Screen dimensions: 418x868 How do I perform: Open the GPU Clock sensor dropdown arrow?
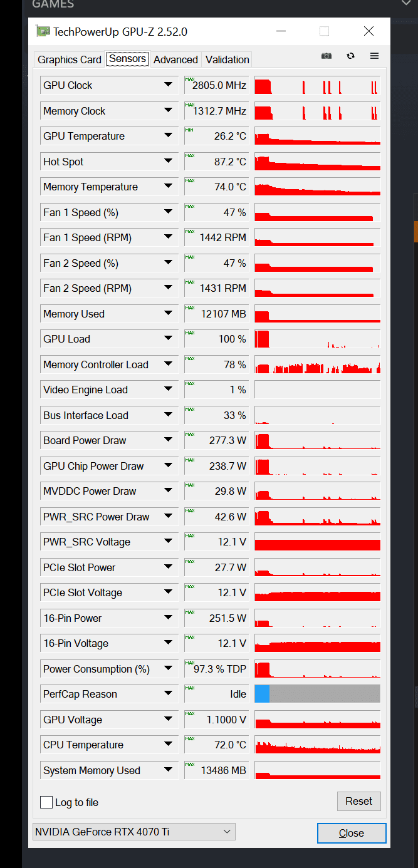[x=168, y=85]
